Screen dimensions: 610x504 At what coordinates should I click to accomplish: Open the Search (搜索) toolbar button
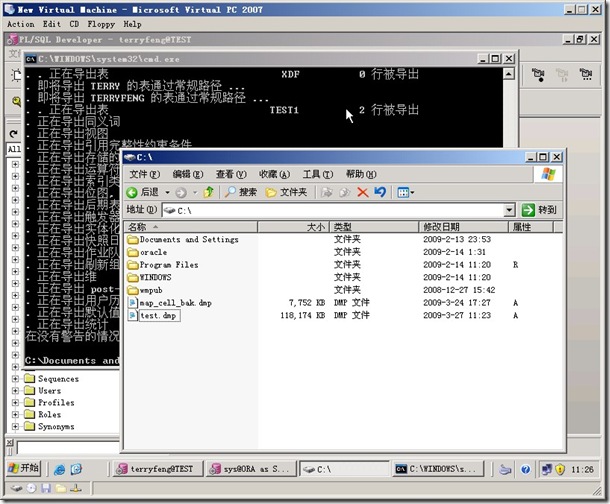coord(240,192)
